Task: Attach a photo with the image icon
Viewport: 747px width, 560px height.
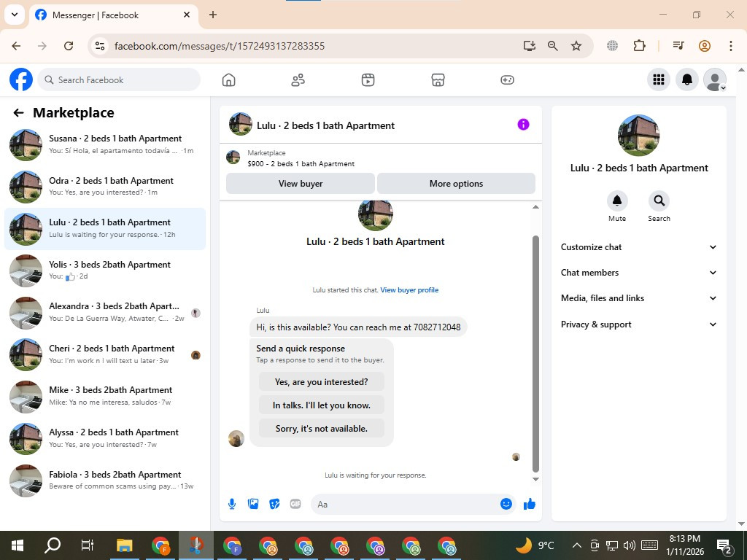Action: tap(253, 504)
